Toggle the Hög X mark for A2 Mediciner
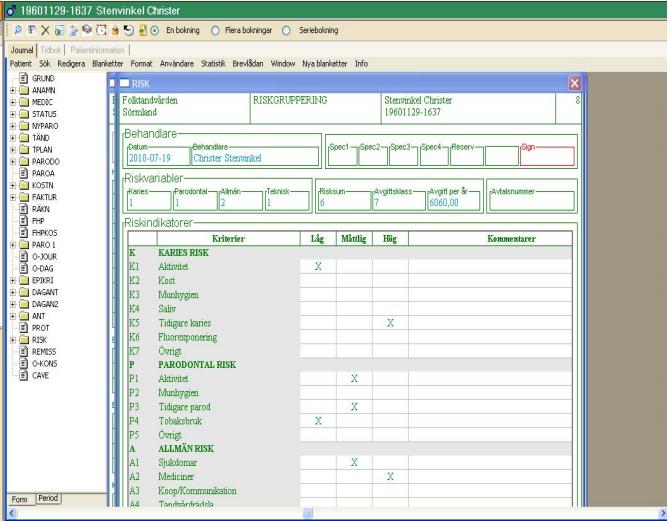 click(390, 476)
